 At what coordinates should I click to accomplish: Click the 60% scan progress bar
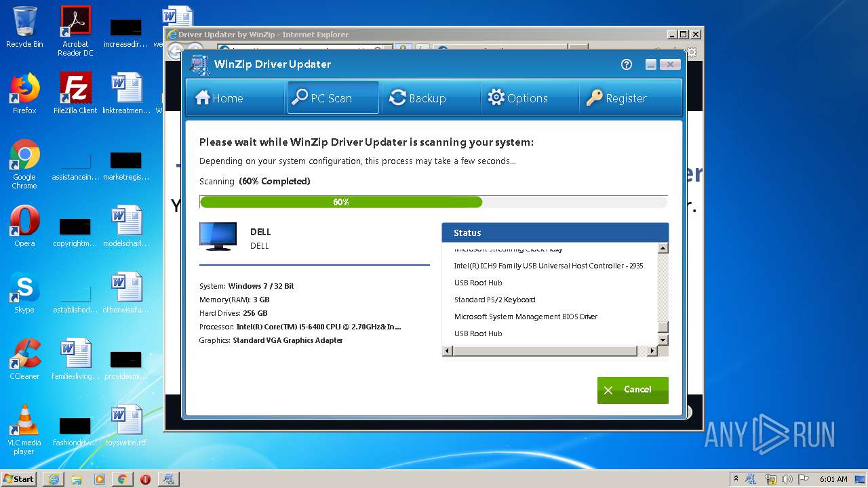[433, 202]
